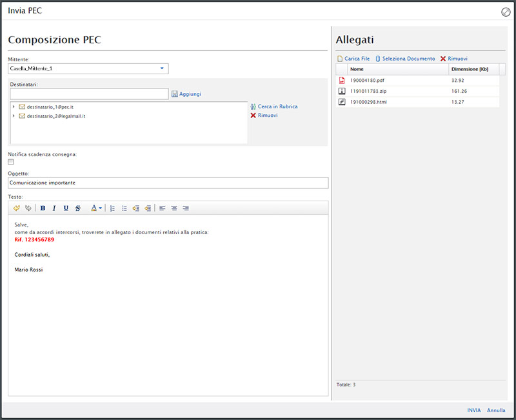Select the 191000298.html attachment row

click(417, 102)
